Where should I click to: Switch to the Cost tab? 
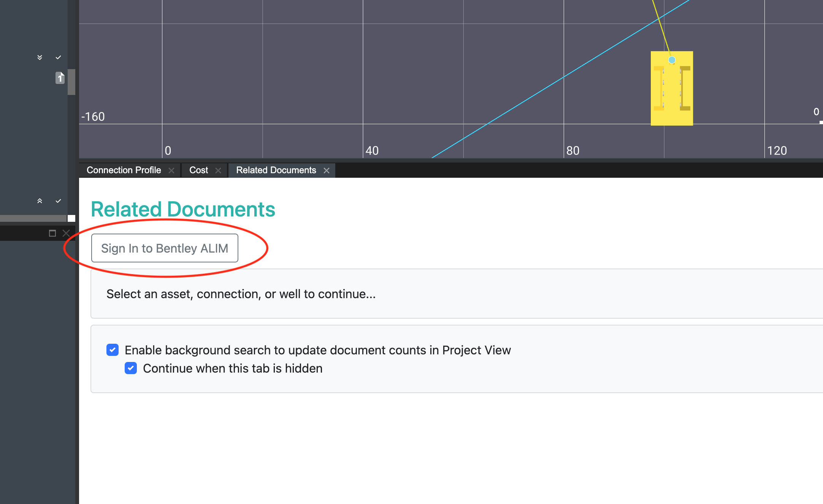click(x=198, y=170)
